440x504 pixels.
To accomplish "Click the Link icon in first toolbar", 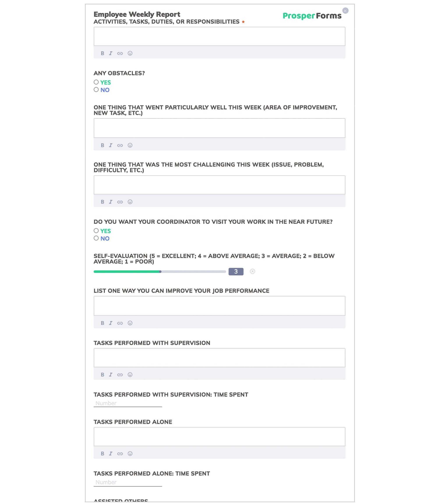I will pos(120,53).
